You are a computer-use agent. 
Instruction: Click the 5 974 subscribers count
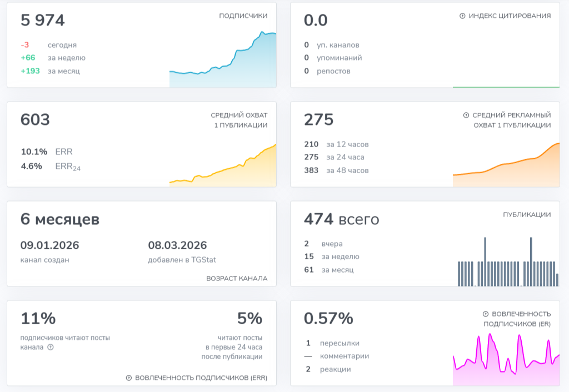[43, 20]
